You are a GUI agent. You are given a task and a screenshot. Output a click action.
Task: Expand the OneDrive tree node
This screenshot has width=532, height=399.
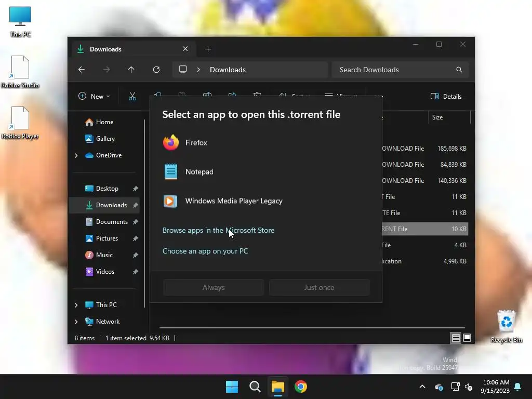(76, 155)
